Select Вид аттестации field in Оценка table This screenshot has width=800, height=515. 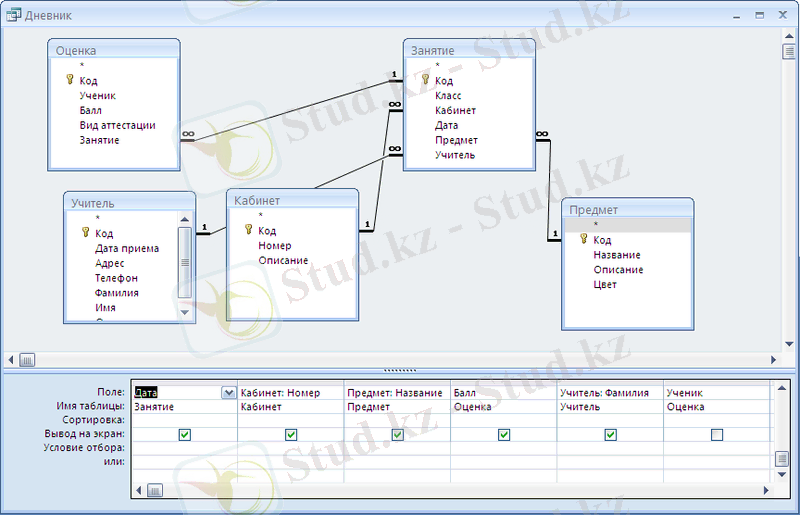[x=117, y=125]
